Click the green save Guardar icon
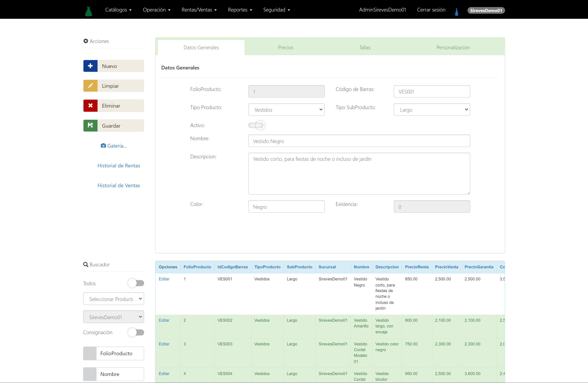The image size is (588, 383). [x=90, y=125]
